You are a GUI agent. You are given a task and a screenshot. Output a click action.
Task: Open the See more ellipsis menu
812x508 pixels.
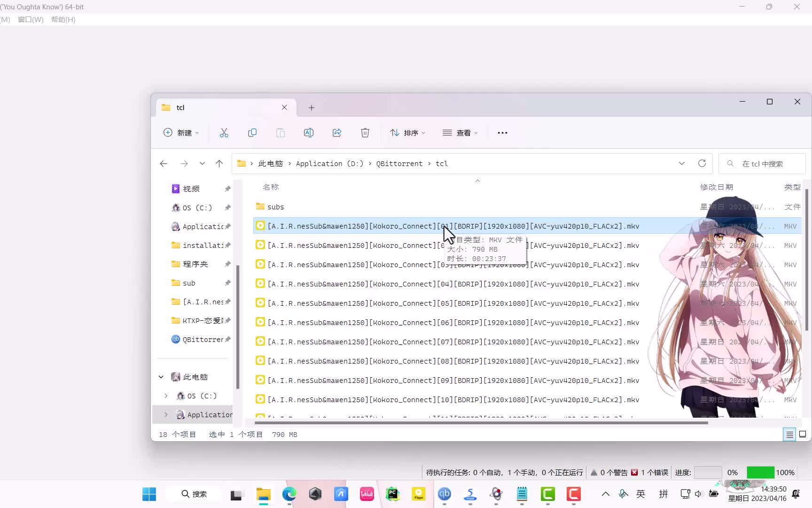502,133
